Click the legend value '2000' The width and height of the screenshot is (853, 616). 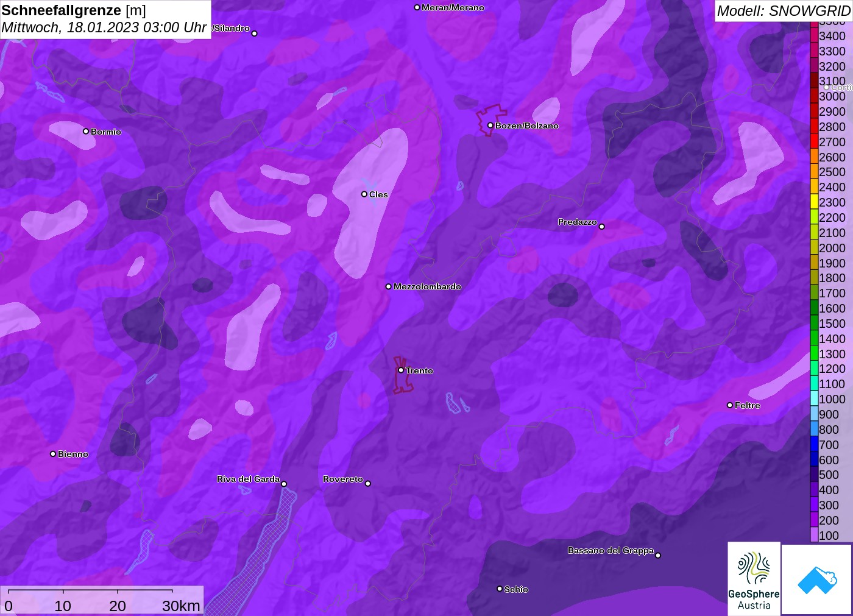click(832, 248)
